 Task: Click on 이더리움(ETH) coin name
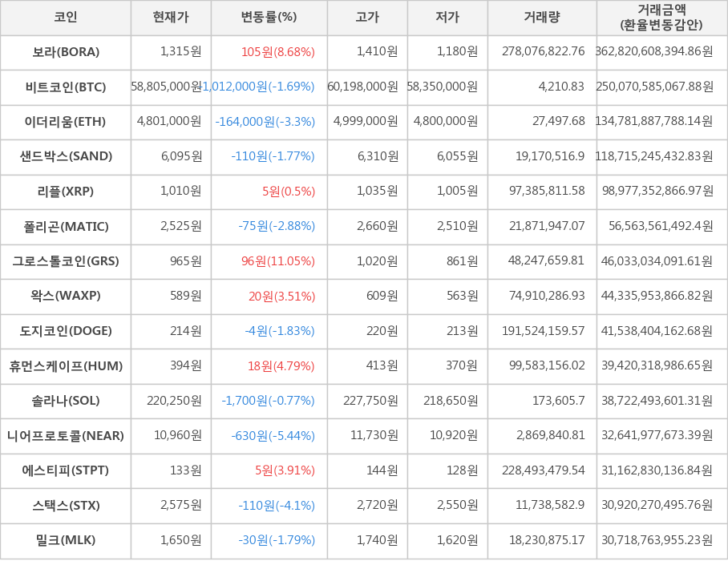[66, 122]
